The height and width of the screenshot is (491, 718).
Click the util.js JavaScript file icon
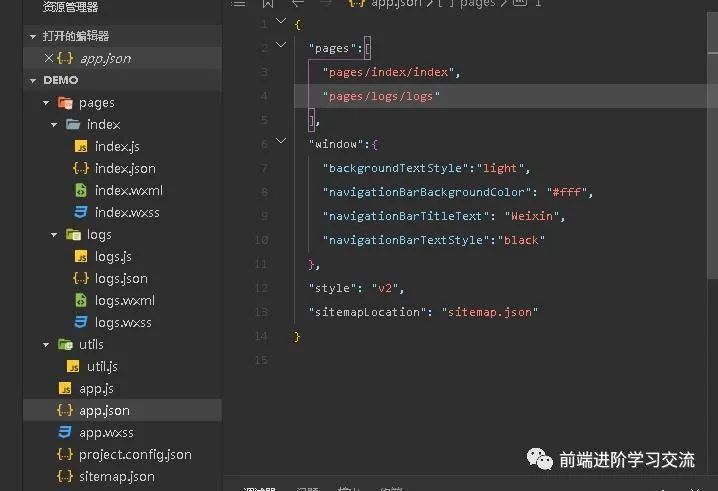[73, 367]
